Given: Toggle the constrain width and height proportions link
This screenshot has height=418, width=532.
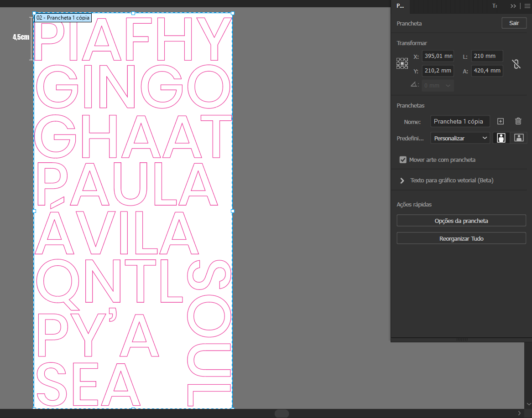Looking at the screenshot, I should (516, 64).
